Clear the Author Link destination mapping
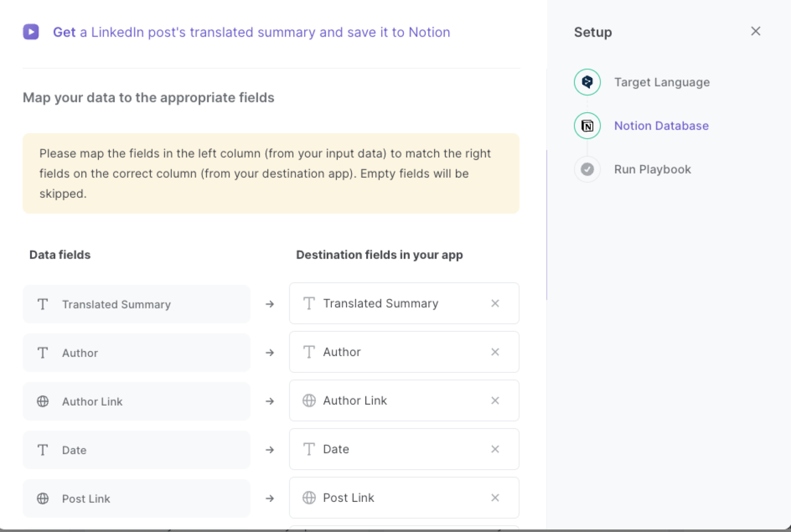Image resolution: width=791 pixels, height=532 pixels. click(x=495, y=400)
